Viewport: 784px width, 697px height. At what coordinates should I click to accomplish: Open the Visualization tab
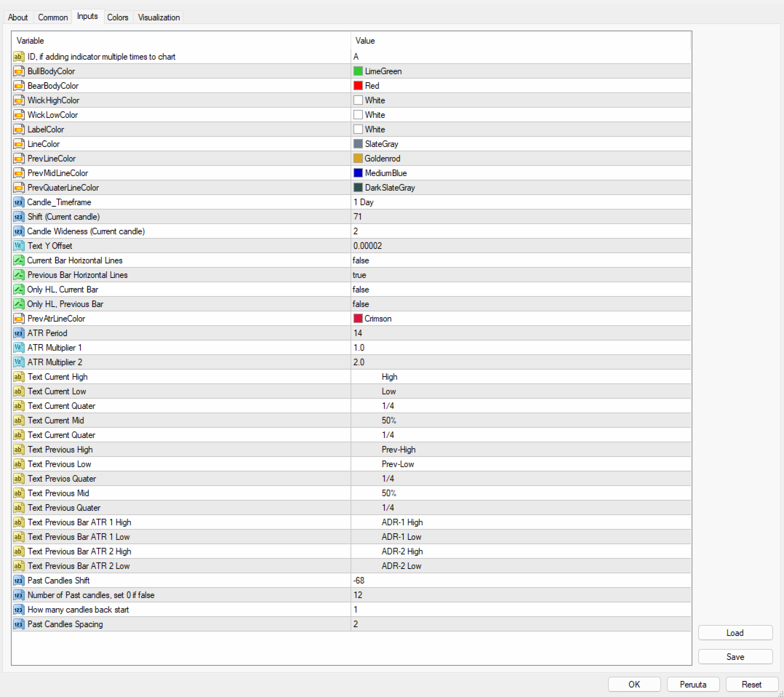tap(159, 17)
